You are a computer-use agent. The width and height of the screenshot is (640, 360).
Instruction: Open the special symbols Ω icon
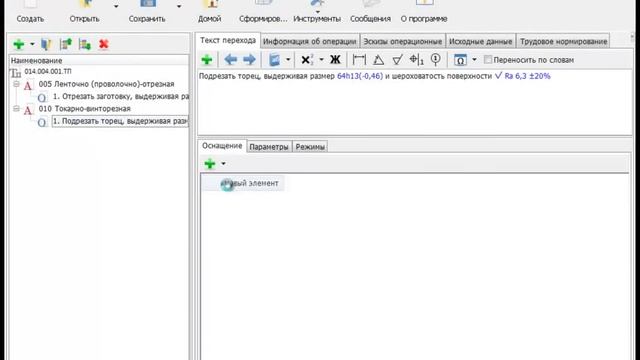point(460,60)
